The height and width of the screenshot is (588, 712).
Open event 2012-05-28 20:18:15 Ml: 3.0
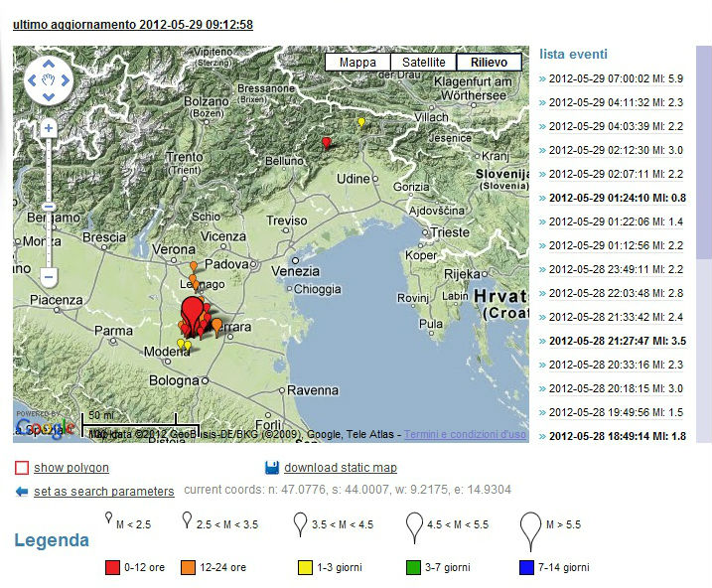click(616, 388)
